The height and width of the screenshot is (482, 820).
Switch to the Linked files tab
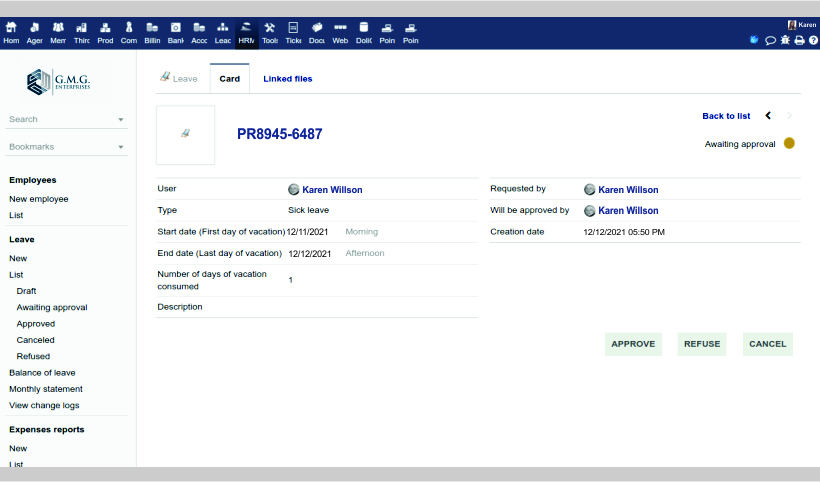287,79
